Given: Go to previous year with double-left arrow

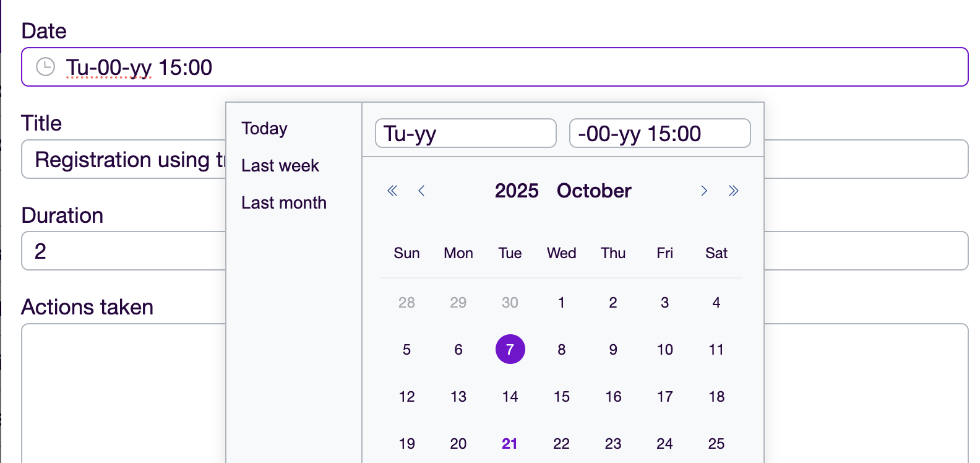Looking at the screenshot, I should [392, 191].
